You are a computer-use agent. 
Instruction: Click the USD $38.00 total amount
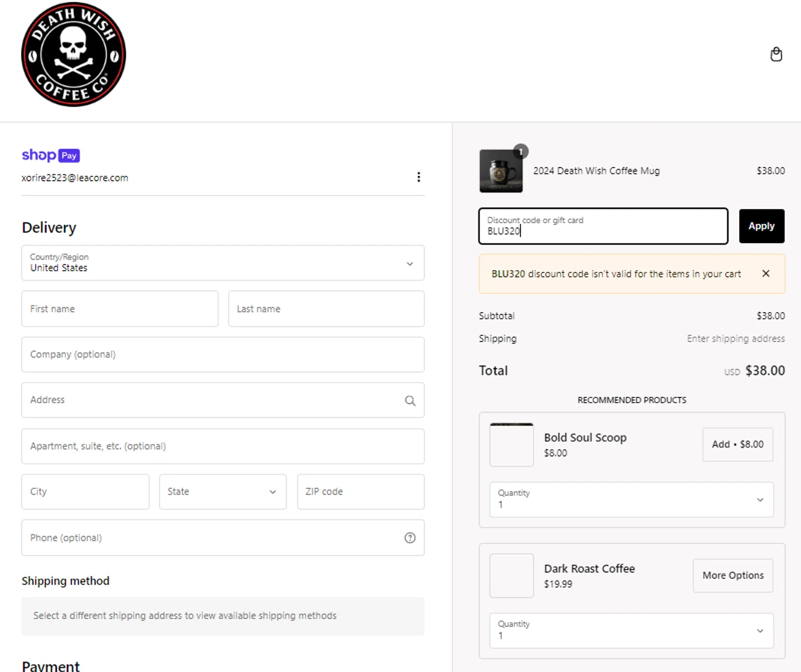pyautogui.click(x=755, y=371)
